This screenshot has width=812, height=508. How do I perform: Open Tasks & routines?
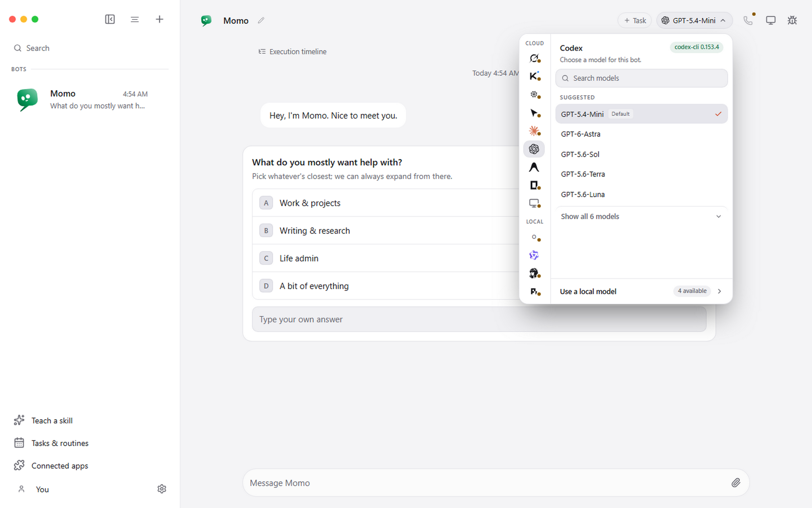[51, 443]
